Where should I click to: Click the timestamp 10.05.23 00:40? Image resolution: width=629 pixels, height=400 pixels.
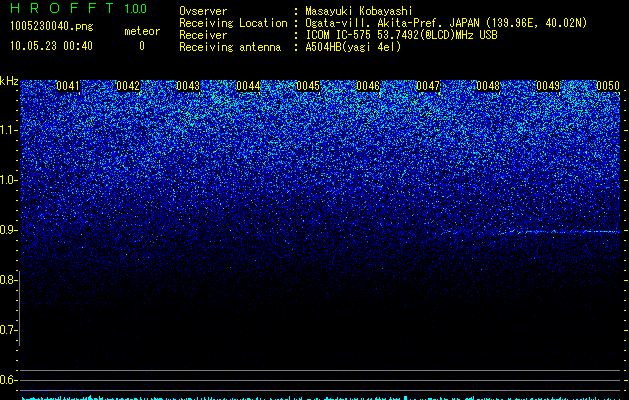tap(51, 46)
